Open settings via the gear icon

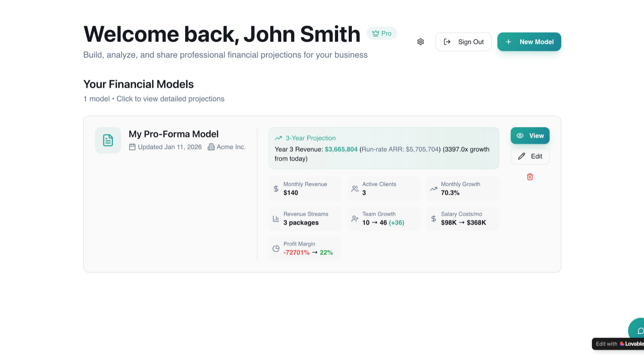pos(421,42)
